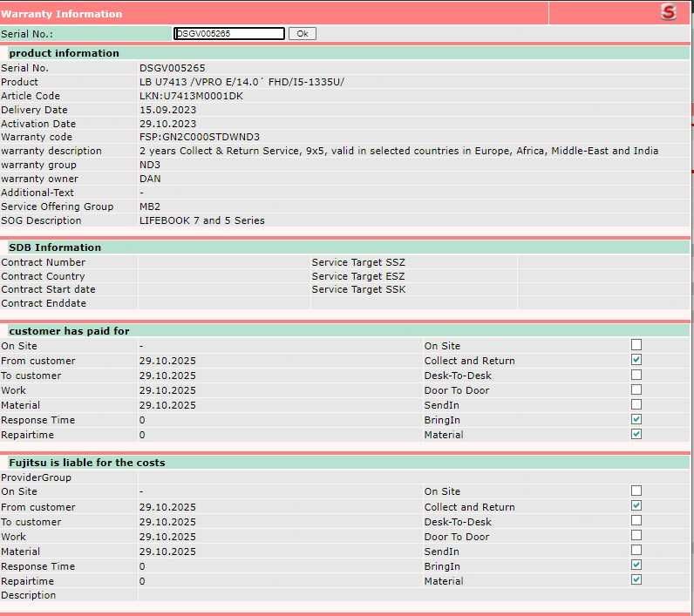This screenshot has height=616, width=694.
Task: Click To customer date under customer has paid for
Action: tap(167, 376)
